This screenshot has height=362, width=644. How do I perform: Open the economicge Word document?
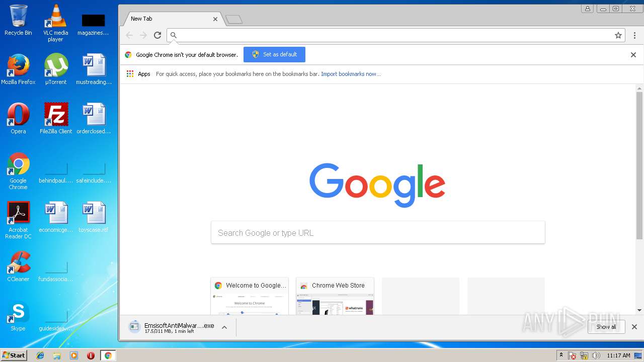coord(56,217)
